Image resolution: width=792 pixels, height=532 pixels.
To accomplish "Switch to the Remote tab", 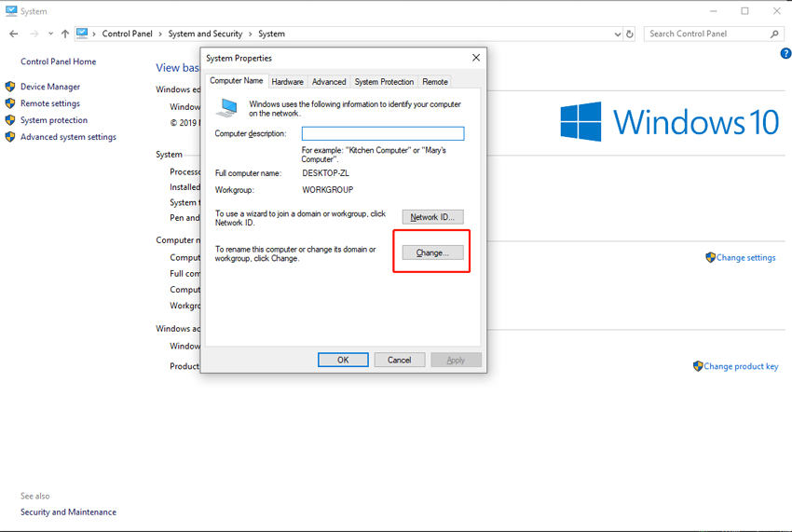I will pos(435,81).
